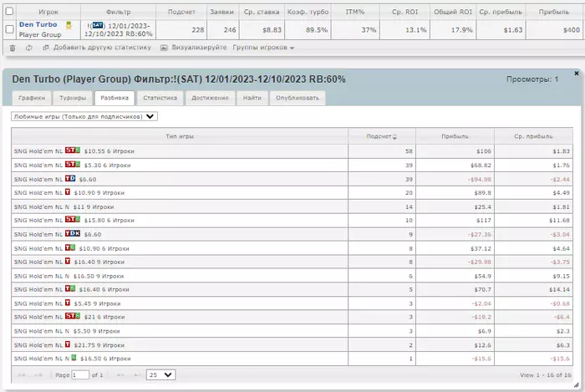The width and height of the screenshot is (585, 392).
Task: Click the resize grip icon at panel corner
Action: point(576,384)
